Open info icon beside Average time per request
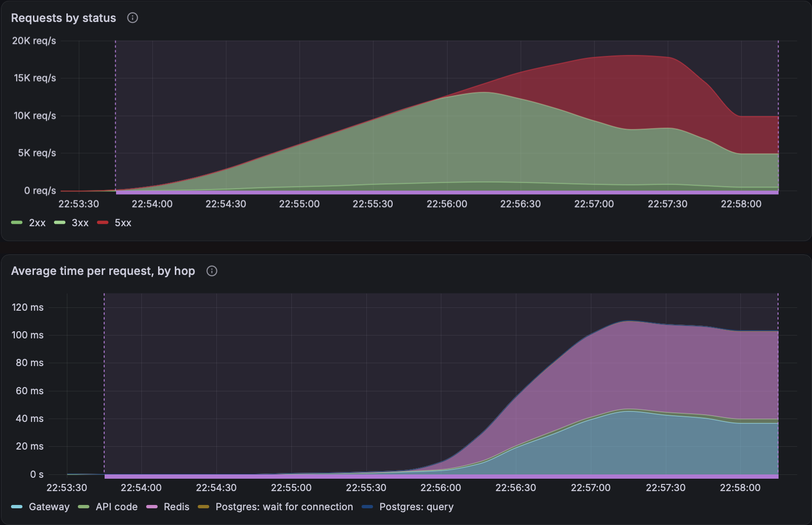 (212, 271)
